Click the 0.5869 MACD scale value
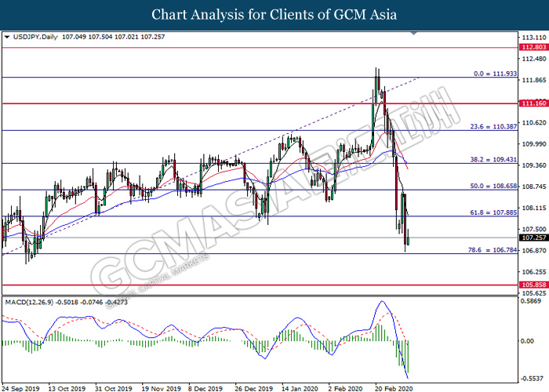 (533, 301)
